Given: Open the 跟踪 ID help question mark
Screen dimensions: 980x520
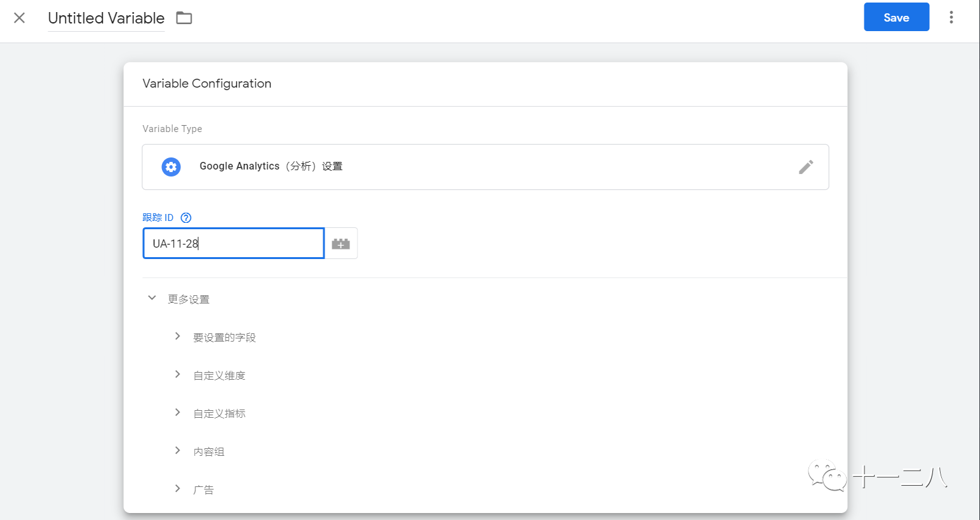Looking at the screenshot, I should pyautogui.click(x=185, y=217).
